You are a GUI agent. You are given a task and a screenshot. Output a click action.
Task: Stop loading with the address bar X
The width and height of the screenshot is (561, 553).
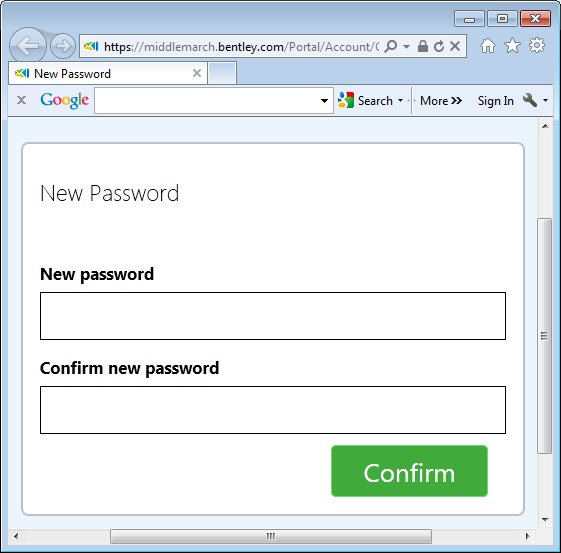(455, 46)
